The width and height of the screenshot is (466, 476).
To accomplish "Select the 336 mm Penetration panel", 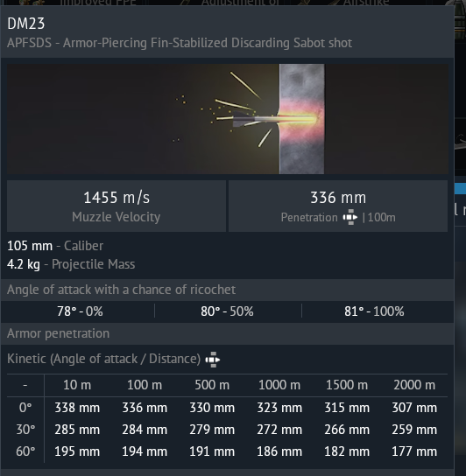I will (338, 206).
